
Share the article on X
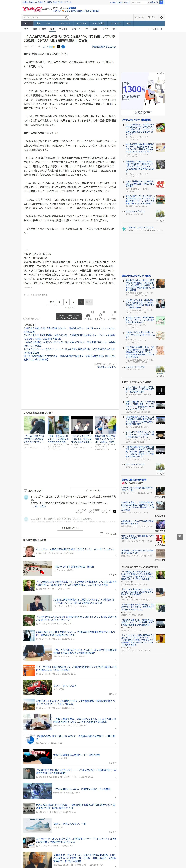[x=58, y=47]
